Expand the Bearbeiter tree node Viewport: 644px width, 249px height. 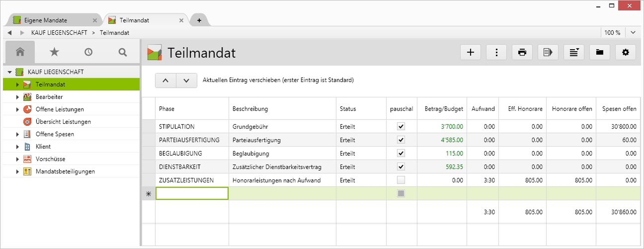click(x=17, y=97)
